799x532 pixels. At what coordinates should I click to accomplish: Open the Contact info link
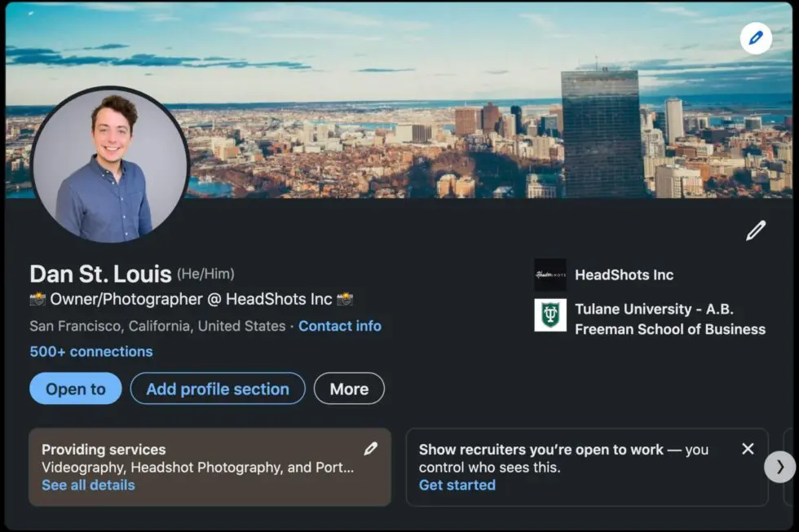pos(340,326)
